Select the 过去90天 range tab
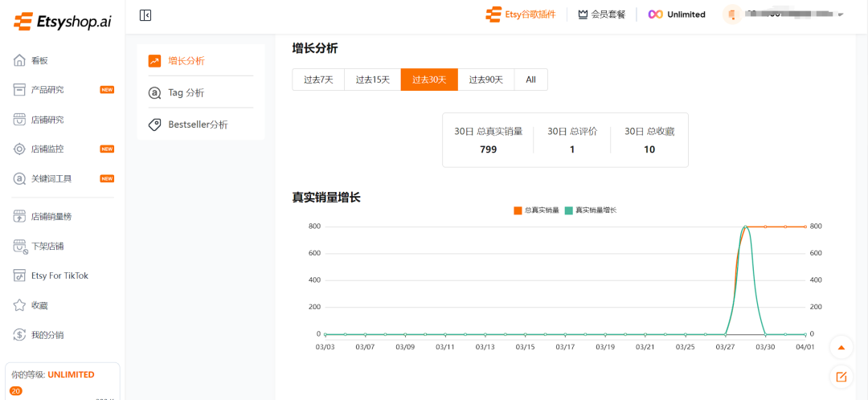868x400 pixels. point(486,80)
